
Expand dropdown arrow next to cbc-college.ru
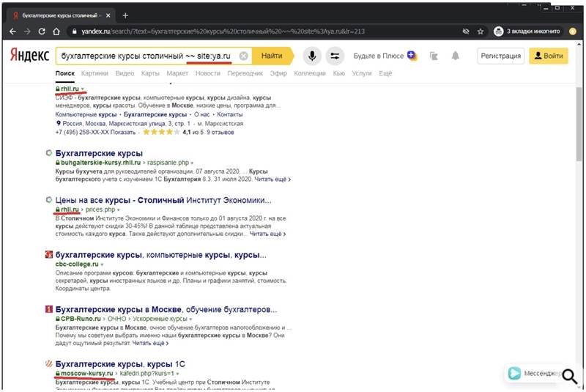click(102, 265)
